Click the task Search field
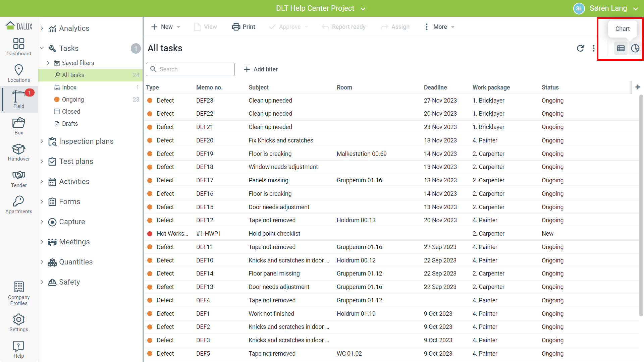Image resolution: width=644 pixels, height=362 pixels. 190,69
